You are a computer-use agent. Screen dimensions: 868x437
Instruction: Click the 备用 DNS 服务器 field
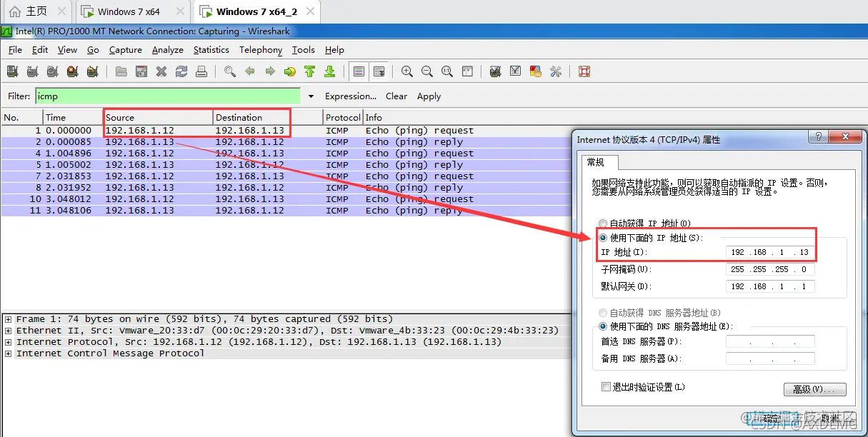770,358
